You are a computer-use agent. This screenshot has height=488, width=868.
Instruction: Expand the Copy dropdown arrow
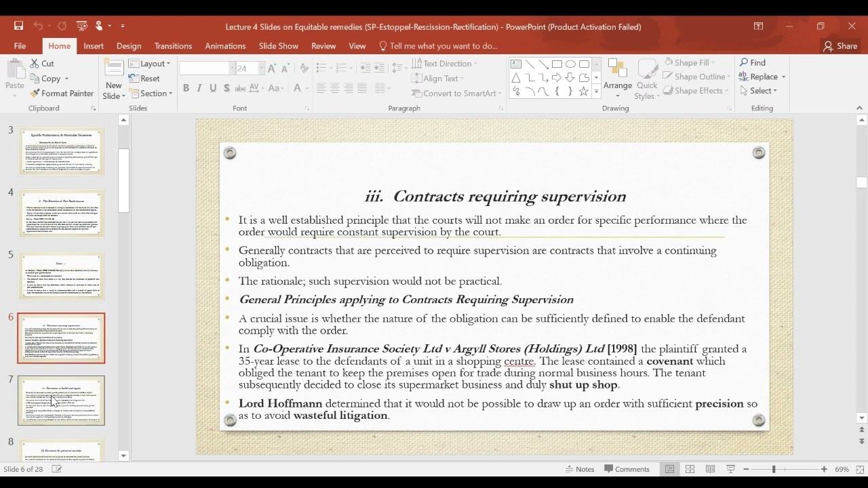coord(66,79)
